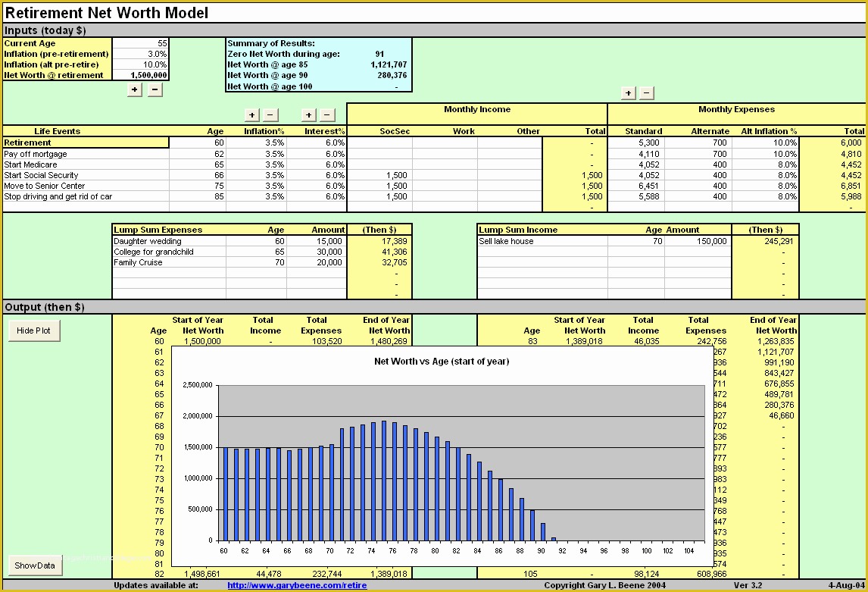Click the Life Events column header

57,131
